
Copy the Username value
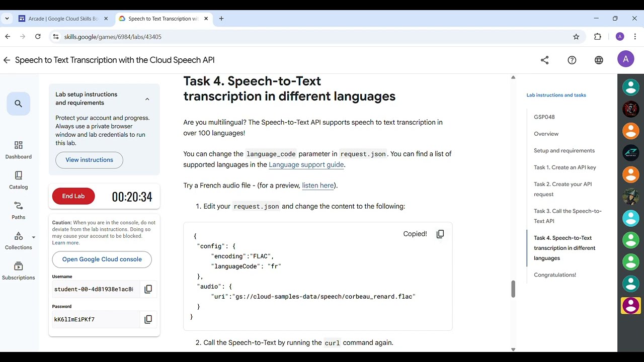(148, 289)
